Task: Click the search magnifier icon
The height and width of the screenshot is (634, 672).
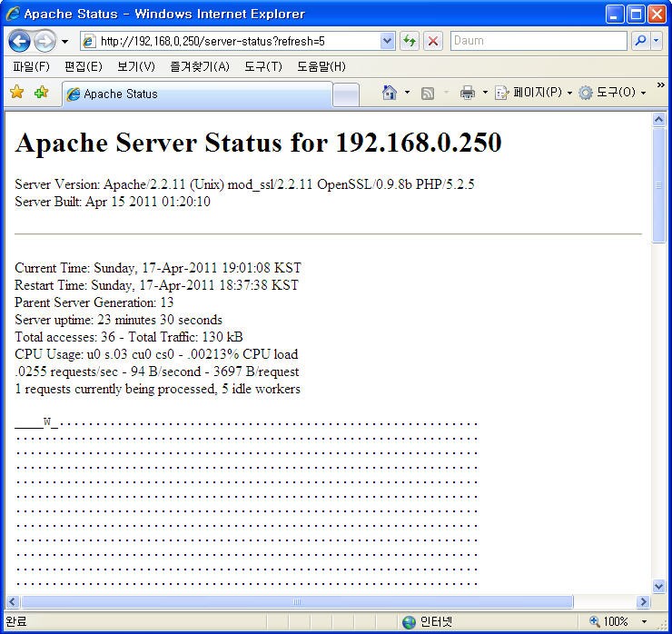Action: (x=641, y=41)
